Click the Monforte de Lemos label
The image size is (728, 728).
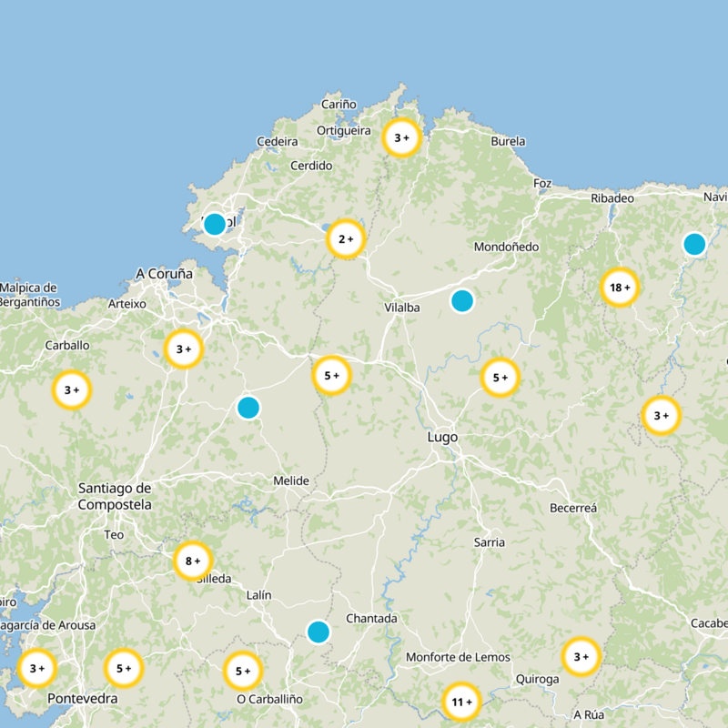coord(458,657)
